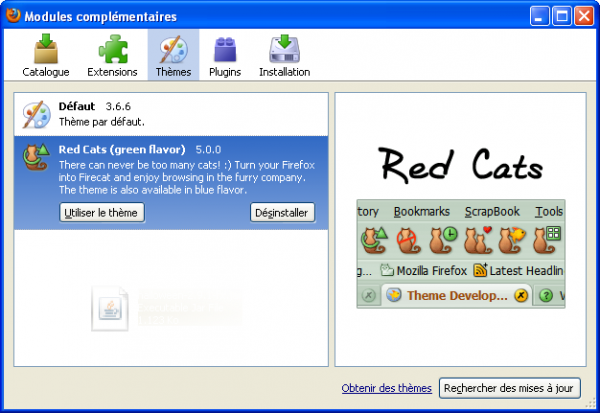Click the Désinstaller button

tap(282, 212)
